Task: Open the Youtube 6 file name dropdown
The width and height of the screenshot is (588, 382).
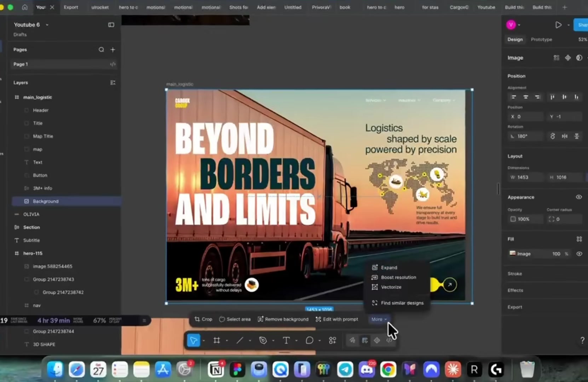Action: (47, 25)
